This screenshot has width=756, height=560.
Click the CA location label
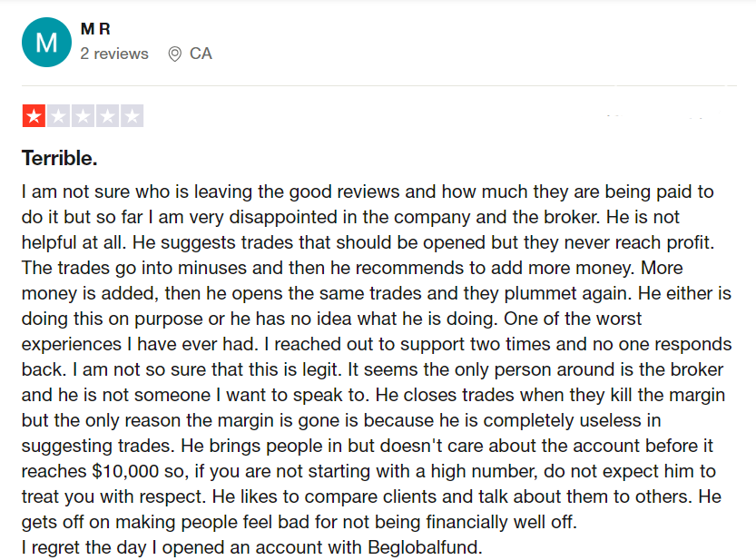(x=201, y=54)
